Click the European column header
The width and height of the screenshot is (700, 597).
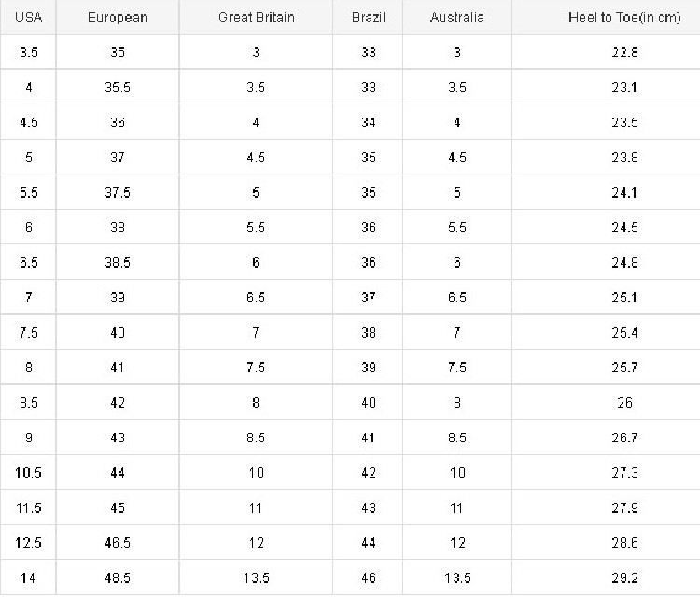(x=117, y=18)
